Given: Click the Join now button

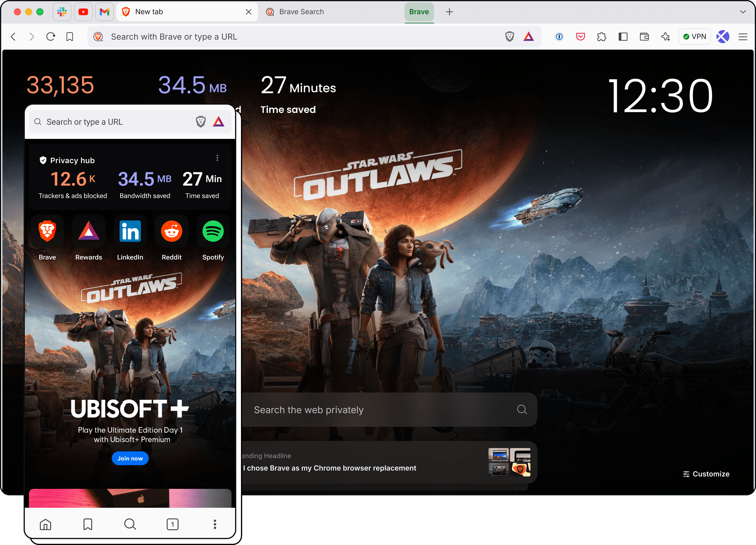Looking at the screenshot, I should point(130,459).
